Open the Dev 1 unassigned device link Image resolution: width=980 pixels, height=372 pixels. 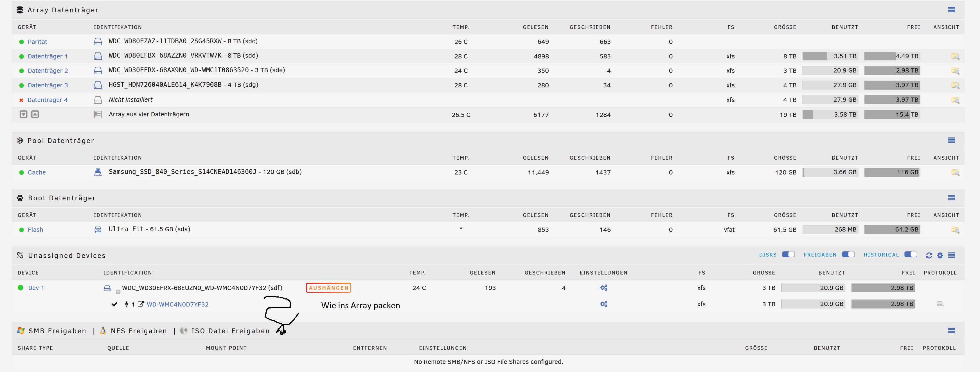(x=36, y=288)
